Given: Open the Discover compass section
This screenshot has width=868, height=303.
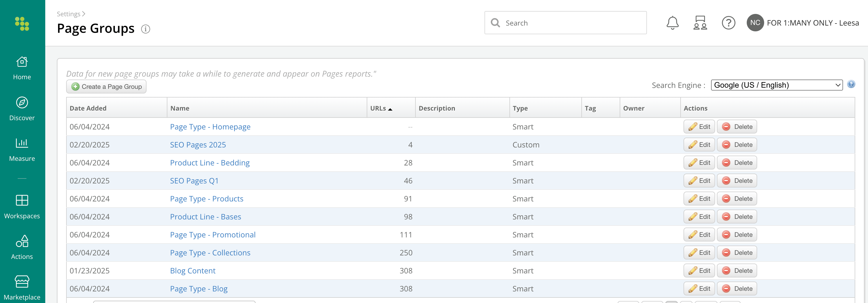Looking at the screenshot, I should coord(22,109).
